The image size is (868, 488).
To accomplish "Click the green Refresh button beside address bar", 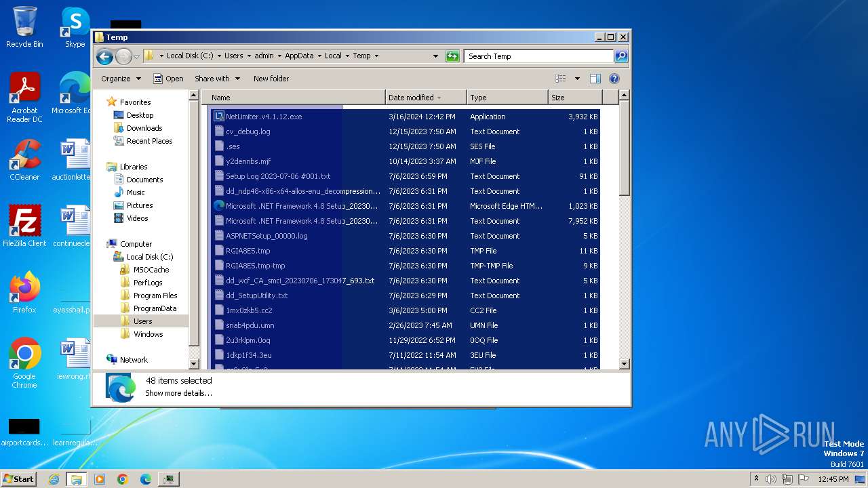I will point(452,56).
